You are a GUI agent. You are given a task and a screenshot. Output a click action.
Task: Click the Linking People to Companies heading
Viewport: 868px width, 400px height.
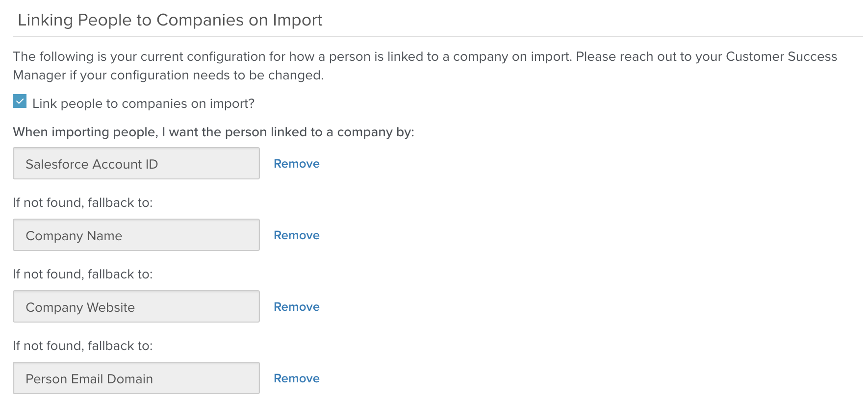170,20
